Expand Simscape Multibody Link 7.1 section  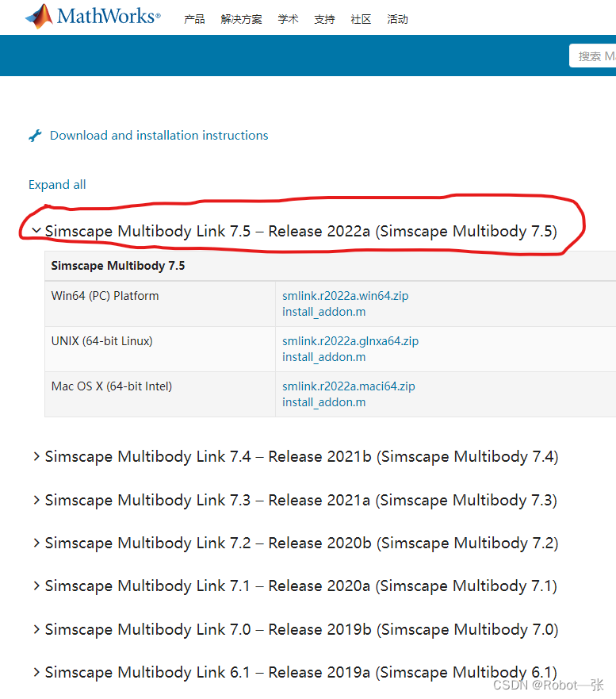click(295, 586)
